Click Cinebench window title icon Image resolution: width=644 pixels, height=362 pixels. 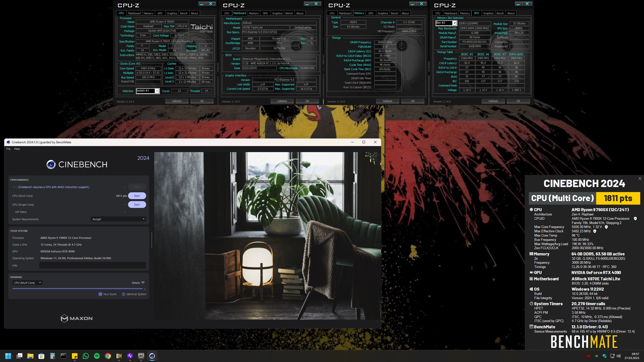8,142
